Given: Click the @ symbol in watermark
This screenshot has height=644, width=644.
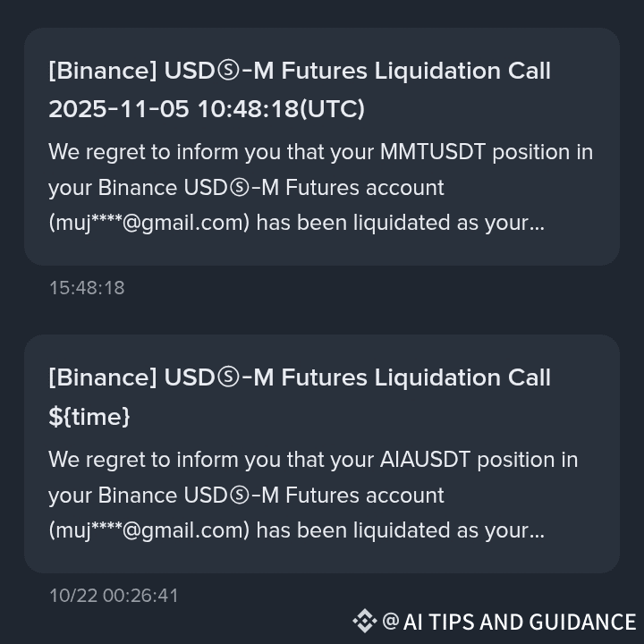Looking at the screenshot, I should coord(391,621).
